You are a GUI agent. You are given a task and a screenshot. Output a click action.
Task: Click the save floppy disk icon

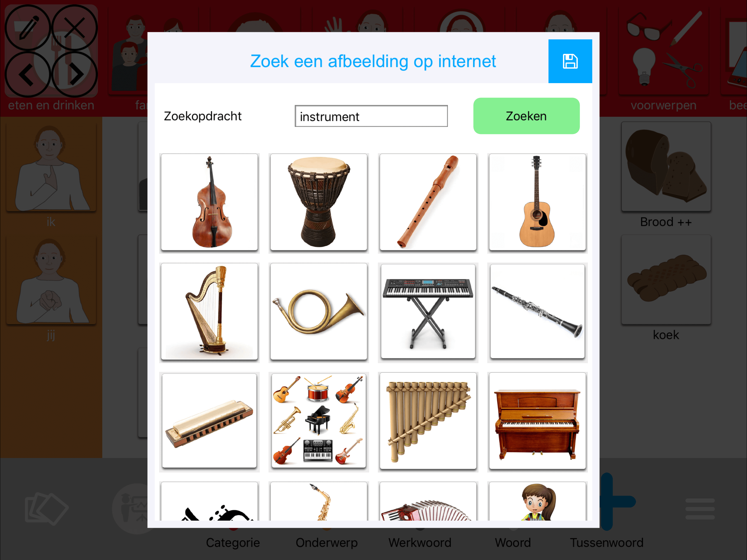point(570,61)
